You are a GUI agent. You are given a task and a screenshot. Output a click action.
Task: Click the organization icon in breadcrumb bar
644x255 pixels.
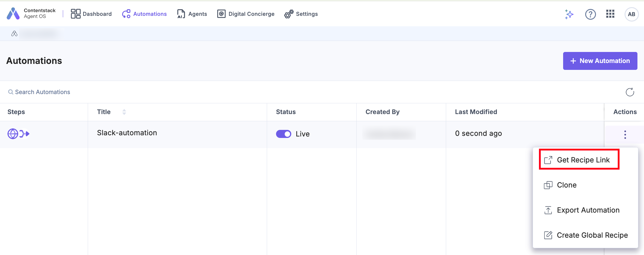tap(14, 34)
